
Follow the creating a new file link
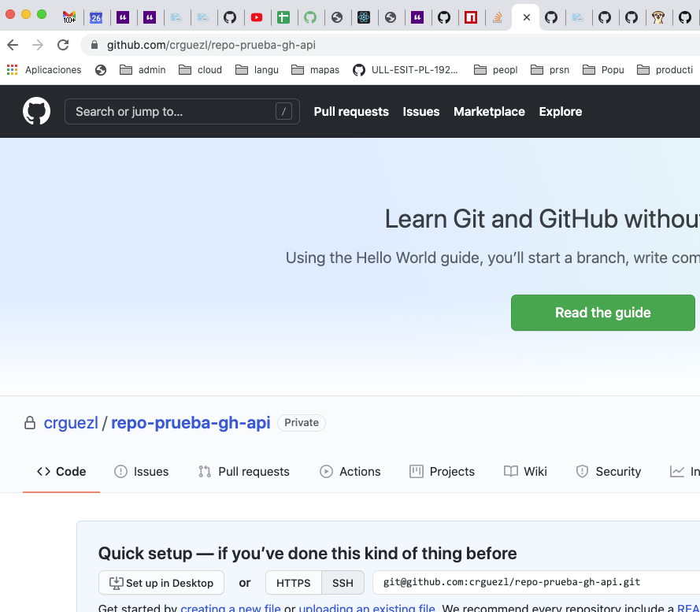click(230, 608)
